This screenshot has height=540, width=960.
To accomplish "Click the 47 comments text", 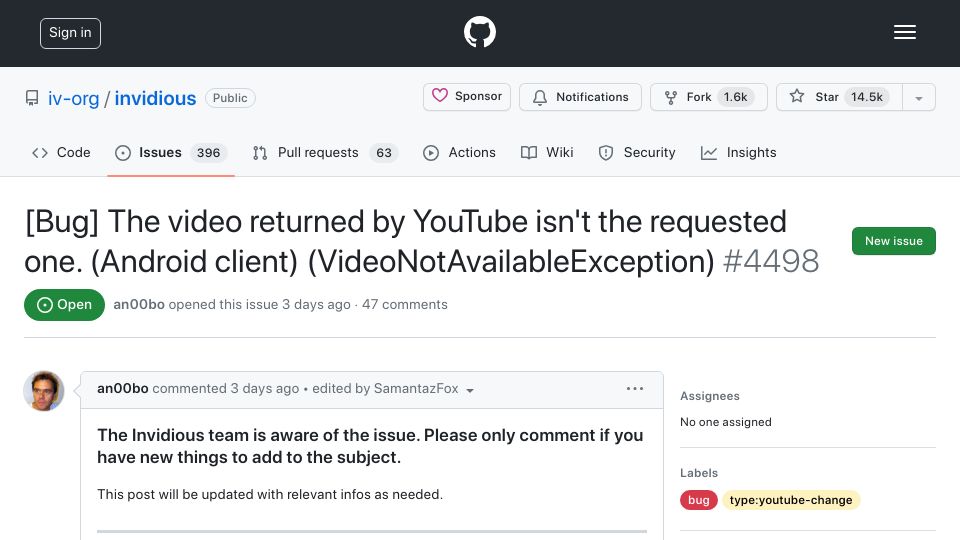I will pyautogui.click(x=405, y=304).
